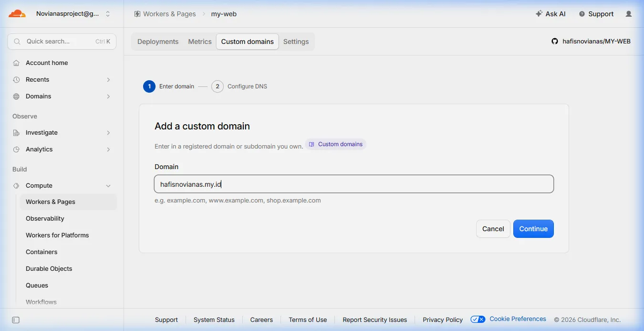The width and height of the screenshot is (644, 331).
Task: Click the Continue button
Action: (x=533, y=229)
